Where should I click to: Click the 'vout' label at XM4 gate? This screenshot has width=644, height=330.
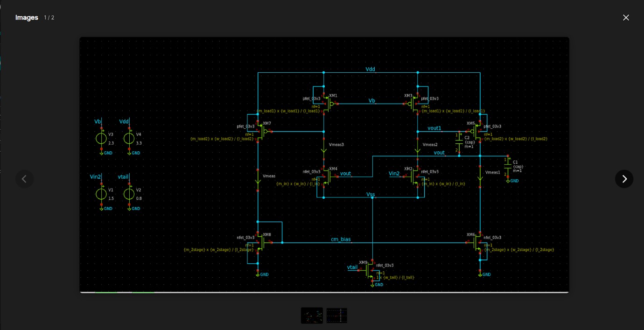(x=345, y=174)
